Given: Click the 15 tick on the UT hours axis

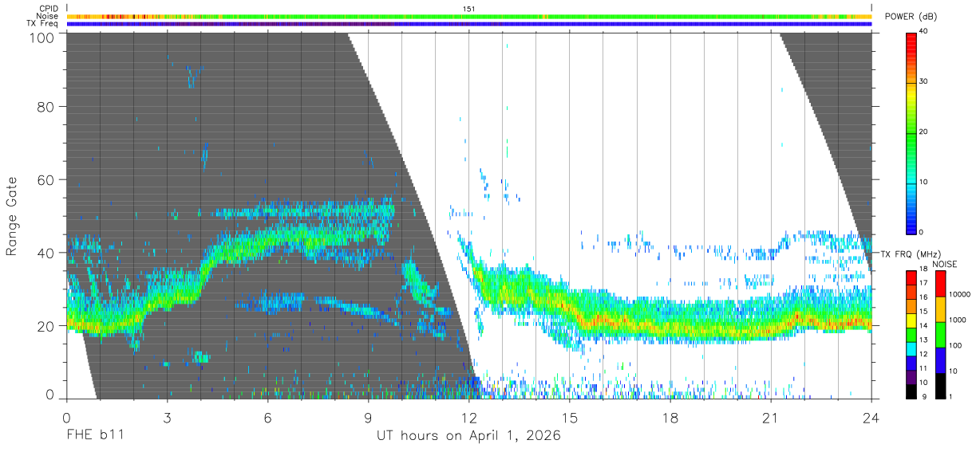Looking at the screenshot, I should (x=570, y=418).
